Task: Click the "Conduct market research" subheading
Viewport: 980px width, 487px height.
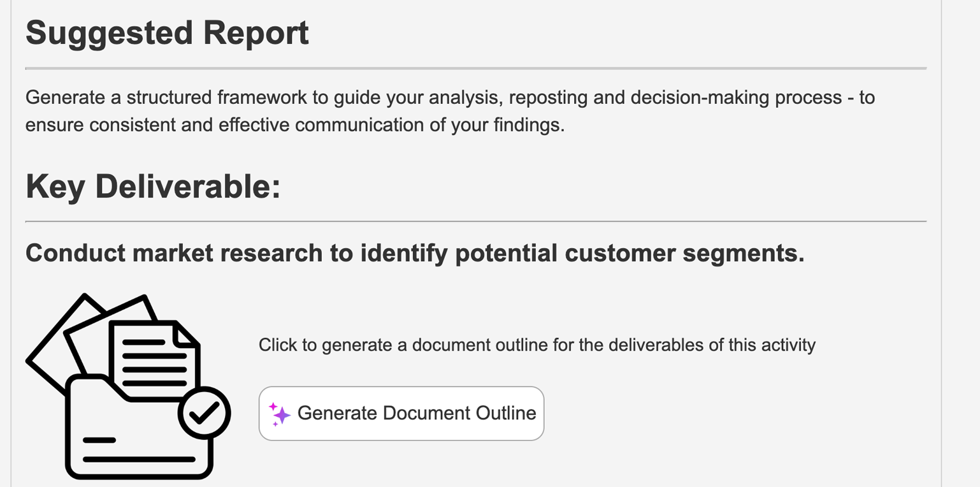Action: (415, 253)
